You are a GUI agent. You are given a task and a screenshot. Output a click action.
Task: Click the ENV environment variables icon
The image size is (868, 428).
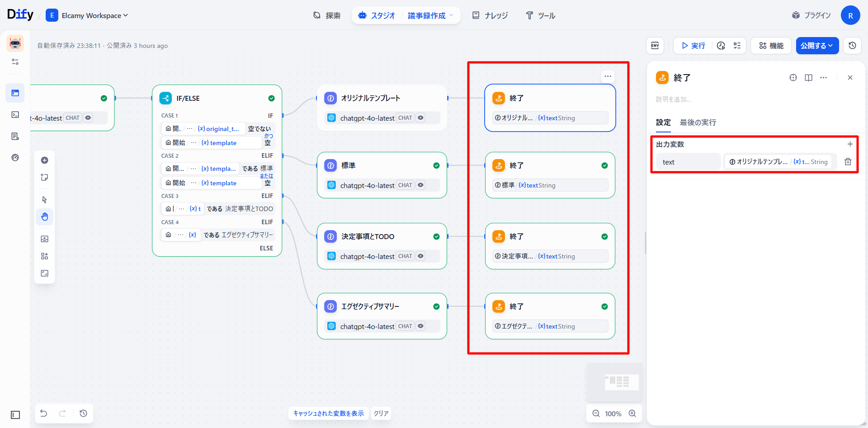tap(655, 46)
